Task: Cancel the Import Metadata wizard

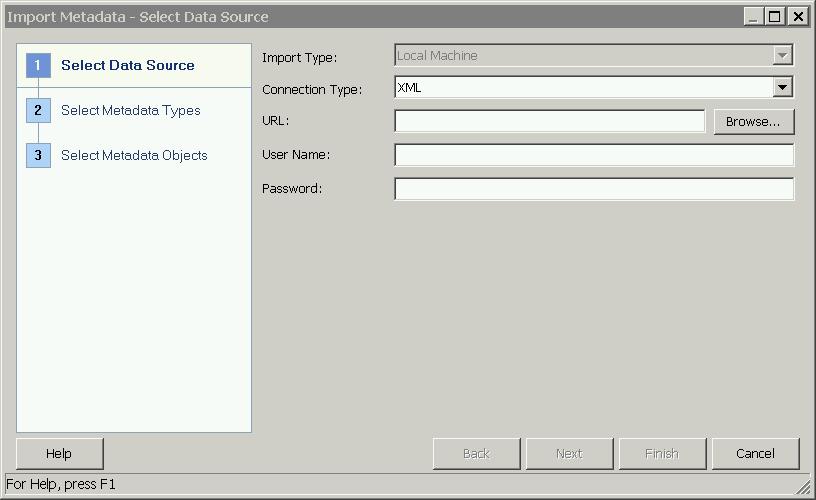Action: pos(755,453)
